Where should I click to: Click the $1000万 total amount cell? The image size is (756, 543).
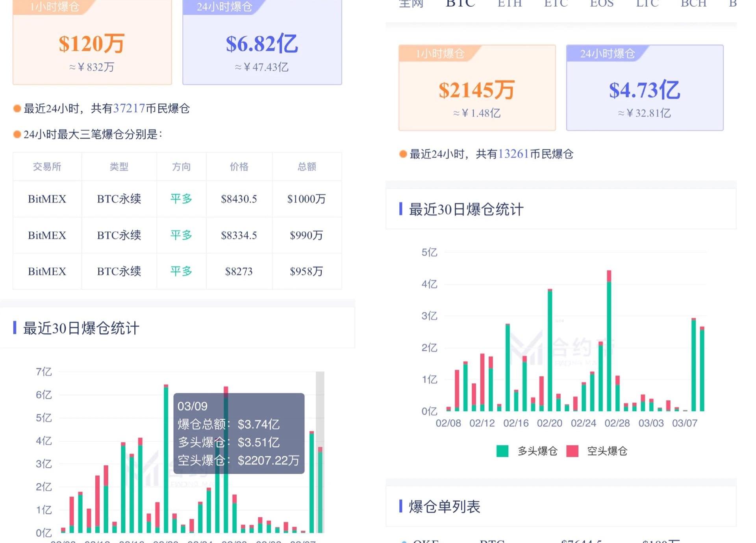(306, 199)
